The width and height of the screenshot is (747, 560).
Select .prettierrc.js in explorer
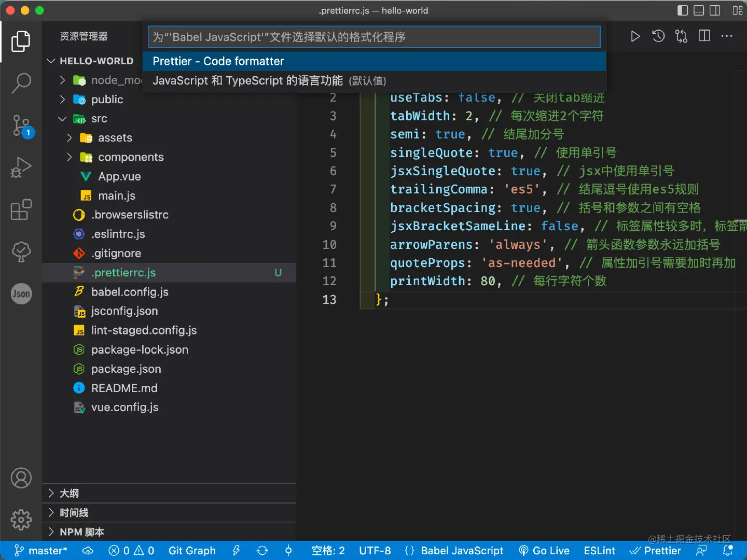click(169, 272)
